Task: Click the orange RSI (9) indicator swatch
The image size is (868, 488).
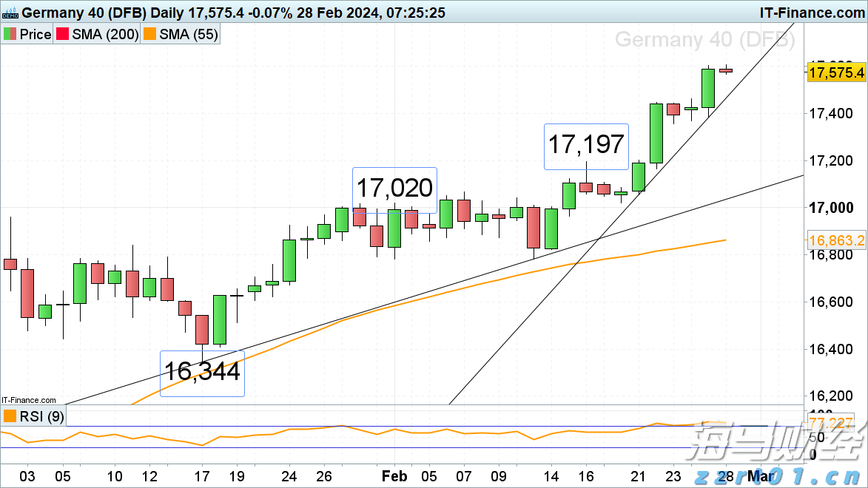Action: pos(10,417)
